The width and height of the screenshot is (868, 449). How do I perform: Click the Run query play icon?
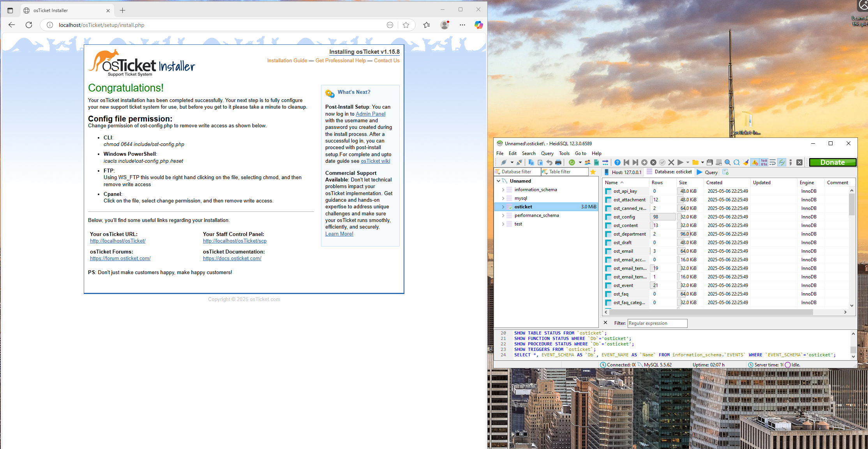pyautogui.click(x=680, y=162)
